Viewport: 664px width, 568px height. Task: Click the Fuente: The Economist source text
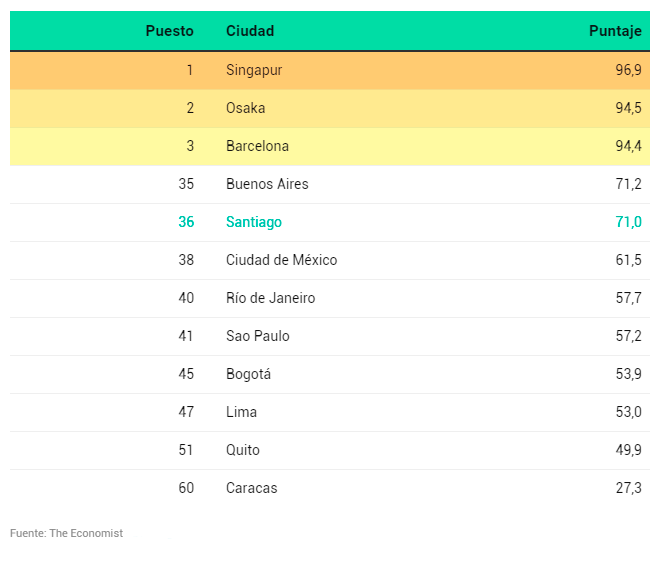tap(66, 533)
